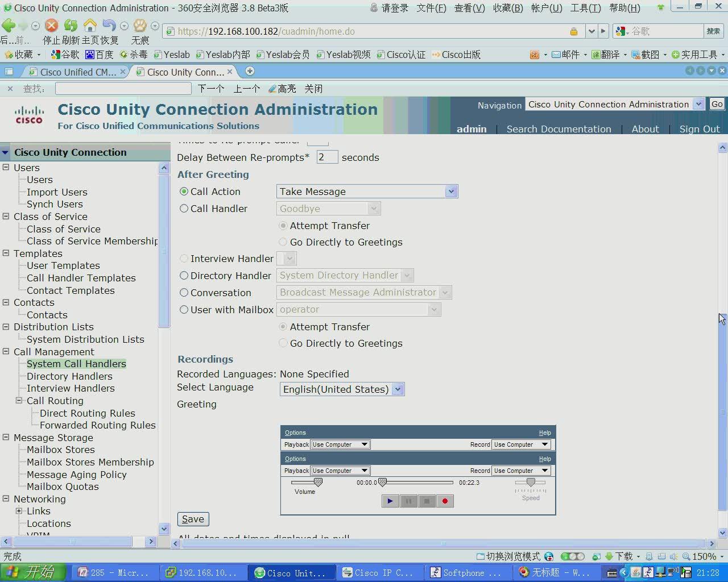This screenshot has height=582, width=728.
Task: Select the User with Mailbox radio button
Action: pyautogui.click(x=184, y=310)
